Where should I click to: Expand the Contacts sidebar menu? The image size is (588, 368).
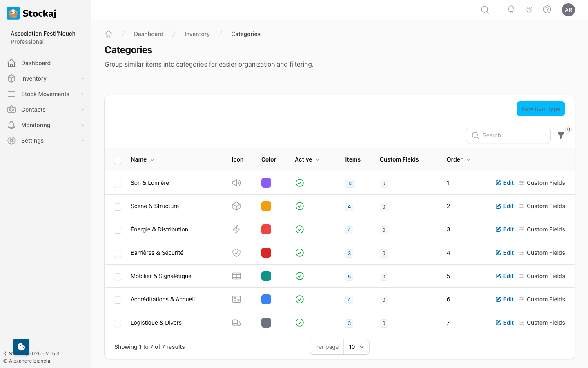click(x=46, y=110)
